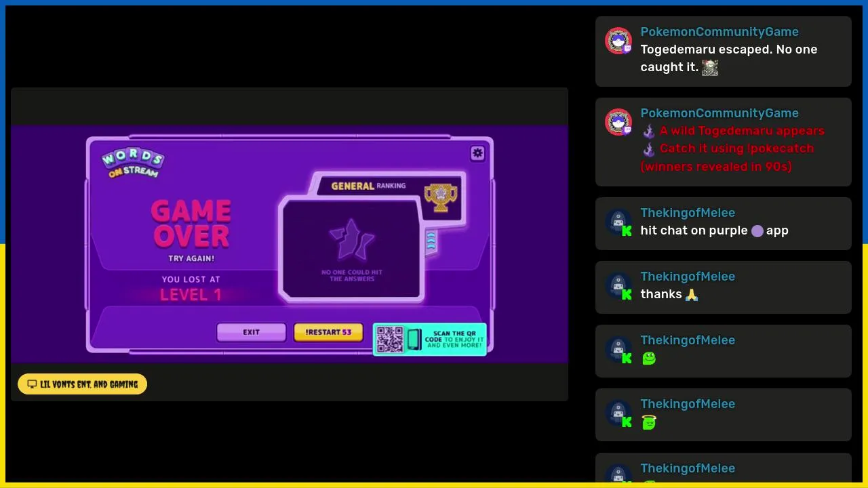Open PokemonCommunityGame username on escaped message
This screenshot has width=868, height=488.
719,32
